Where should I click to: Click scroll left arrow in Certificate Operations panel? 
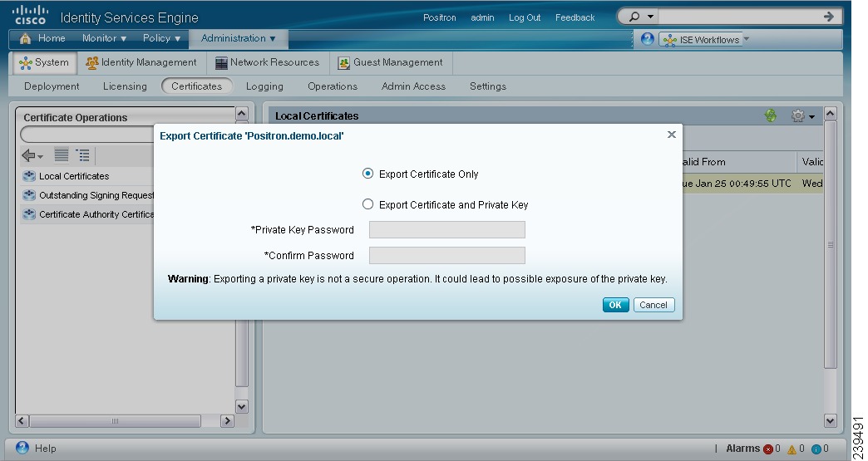click(x=22, y=420)
